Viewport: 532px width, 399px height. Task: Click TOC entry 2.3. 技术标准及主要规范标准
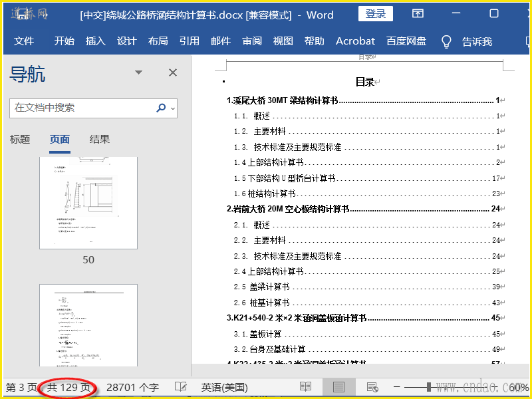tap(366, 256)
